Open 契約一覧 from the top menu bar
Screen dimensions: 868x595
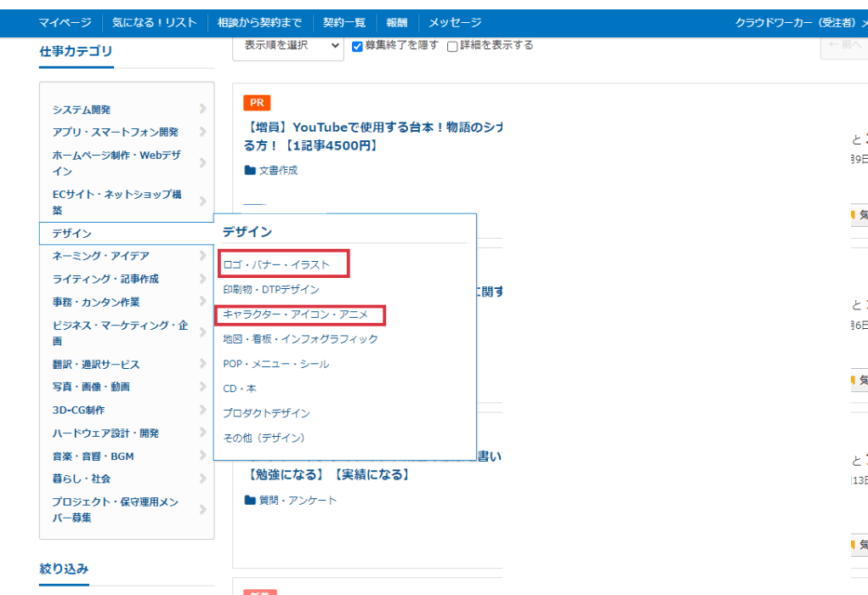(x=344, y=23)
